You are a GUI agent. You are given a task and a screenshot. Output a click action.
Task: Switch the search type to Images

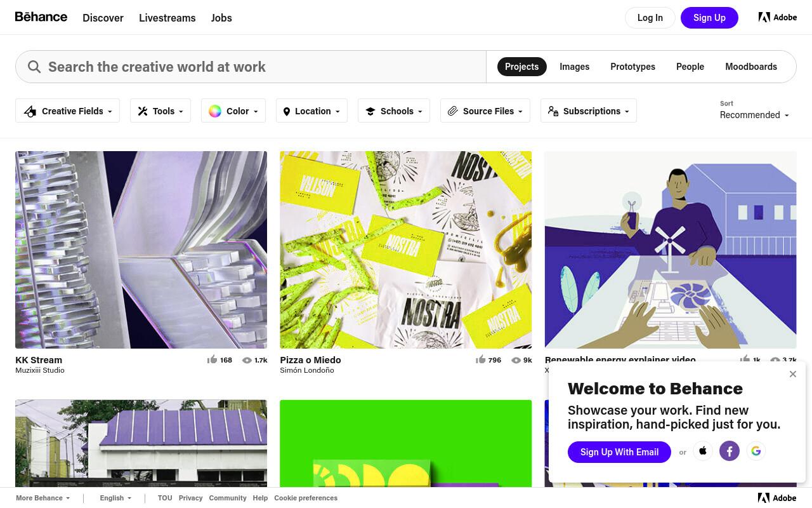(574, 67)
